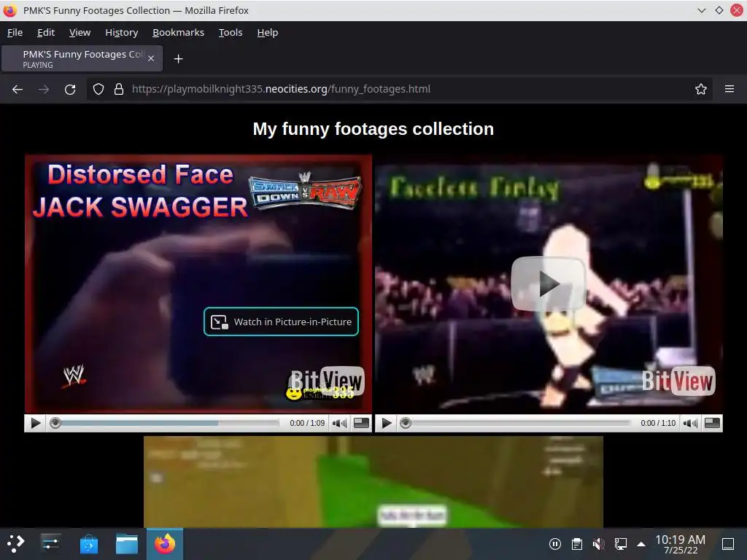
Task: Close the PMK'S Funny Footages tab
Action: tap(150, 58)
